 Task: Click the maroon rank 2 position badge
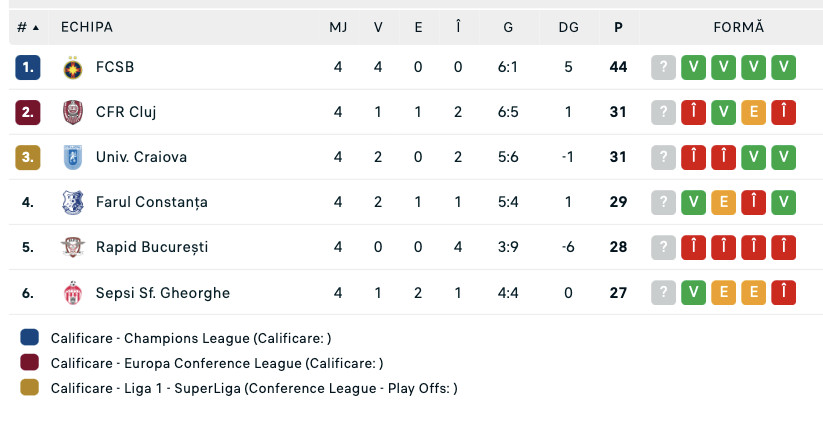28,112
